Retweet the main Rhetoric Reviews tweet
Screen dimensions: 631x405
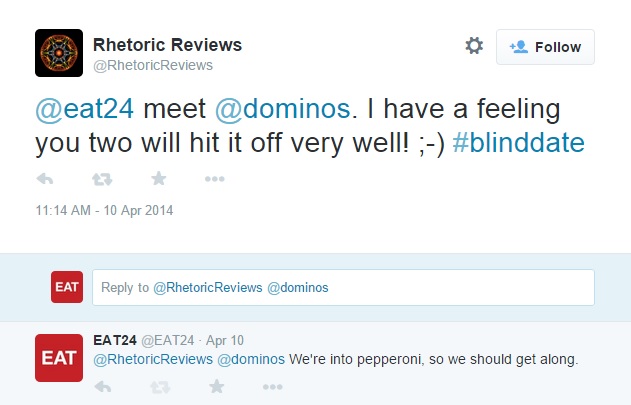tap(102, 179)
